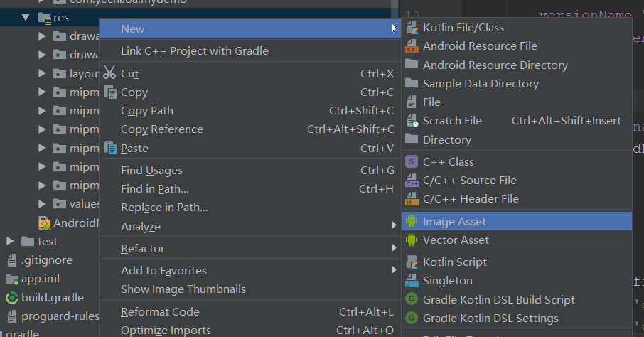Expand the layout folder arrow

[42, 73]
